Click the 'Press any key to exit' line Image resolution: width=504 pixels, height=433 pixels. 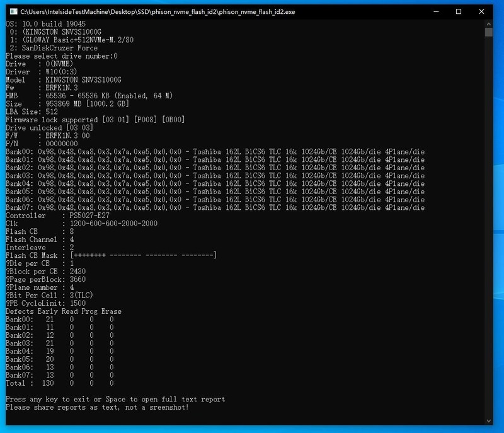[115, 399]
